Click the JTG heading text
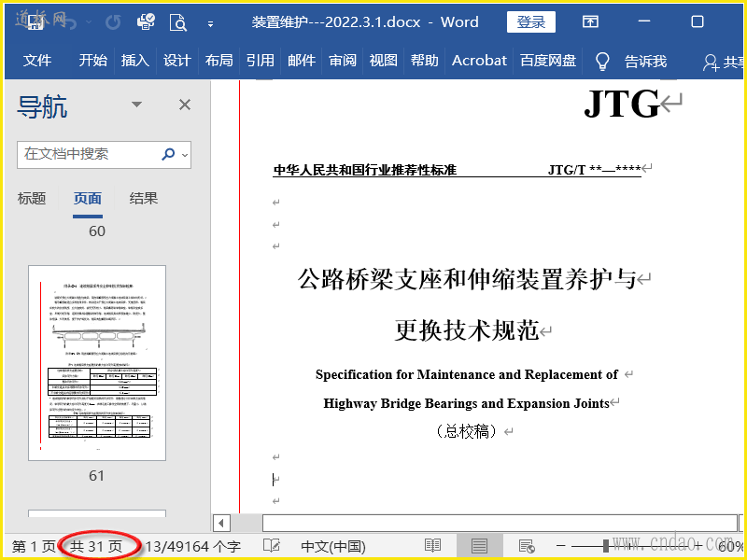 point(621,104)
